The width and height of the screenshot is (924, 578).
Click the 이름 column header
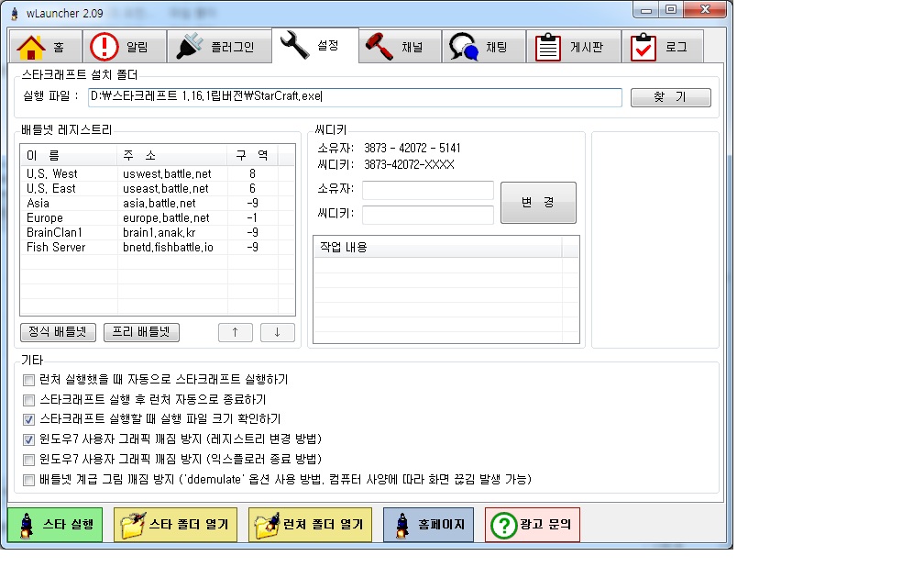(x=69, y=156)
